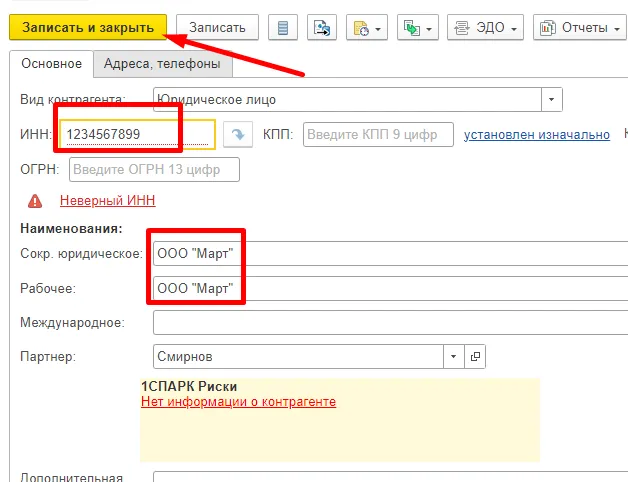Click the 1СПАРК Риски heading
The image size is (628, 482).
click(x=189, y=386)
